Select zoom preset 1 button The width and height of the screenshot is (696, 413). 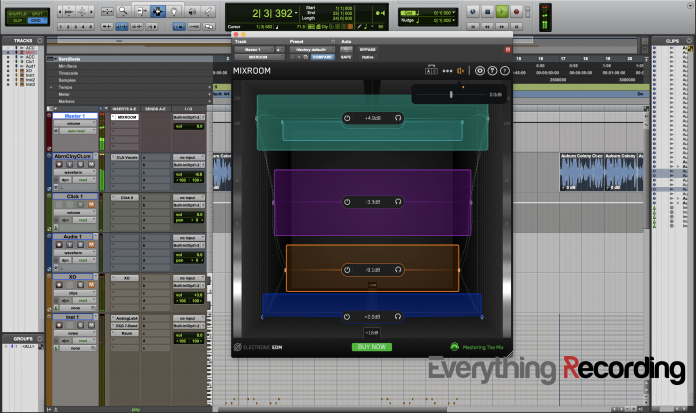61,27
